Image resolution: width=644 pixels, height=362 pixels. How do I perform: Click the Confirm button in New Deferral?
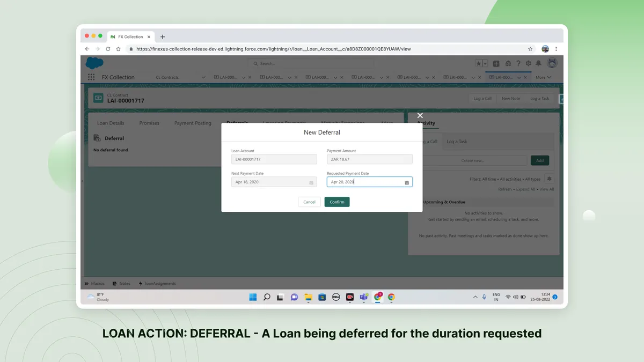(337, 202)
